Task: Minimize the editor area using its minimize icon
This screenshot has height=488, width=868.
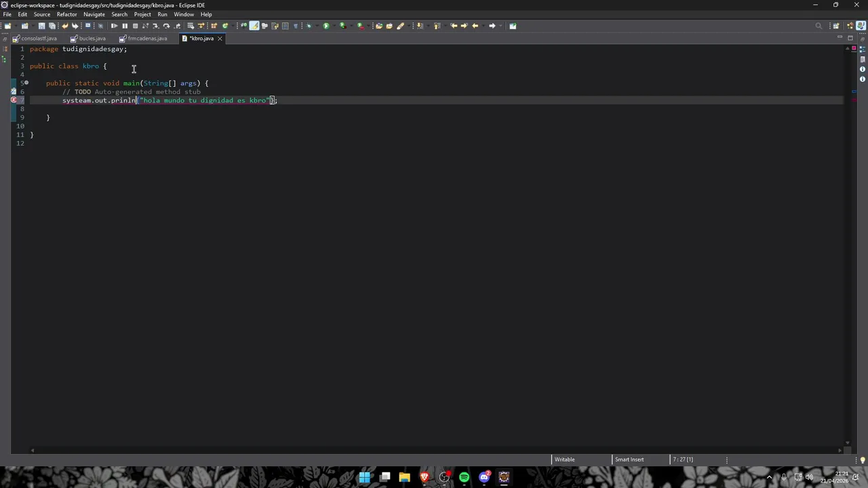Action: click(840, 38)
